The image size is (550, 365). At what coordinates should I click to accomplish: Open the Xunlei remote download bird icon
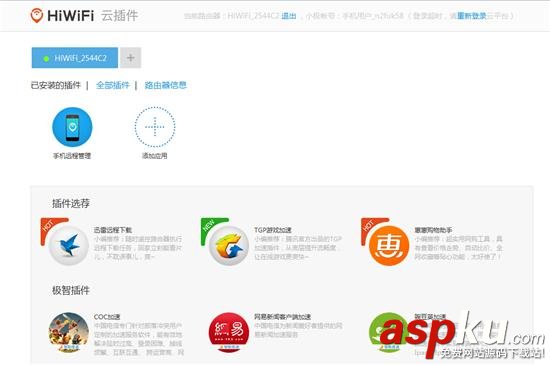tap(69, 245)
